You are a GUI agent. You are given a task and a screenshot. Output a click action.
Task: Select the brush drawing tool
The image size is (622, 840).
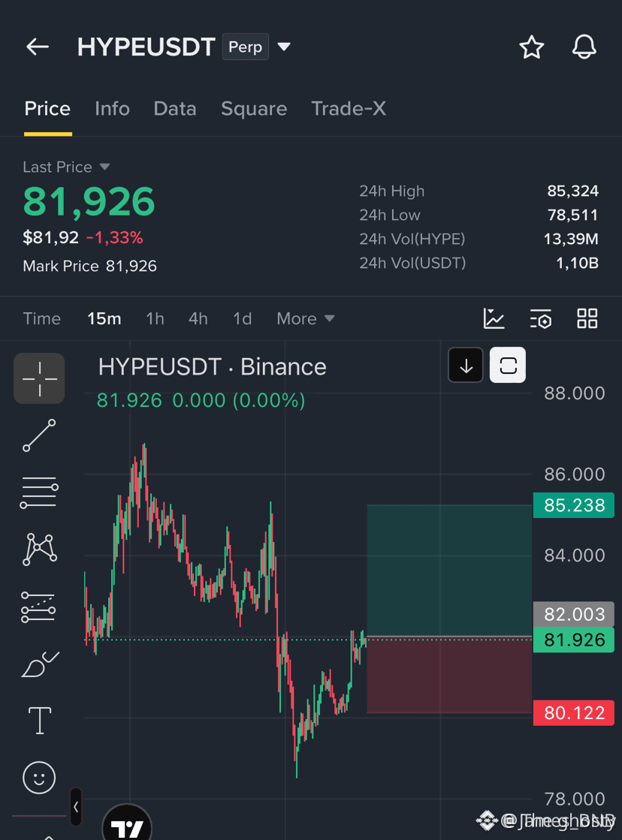tap(40, 664)
